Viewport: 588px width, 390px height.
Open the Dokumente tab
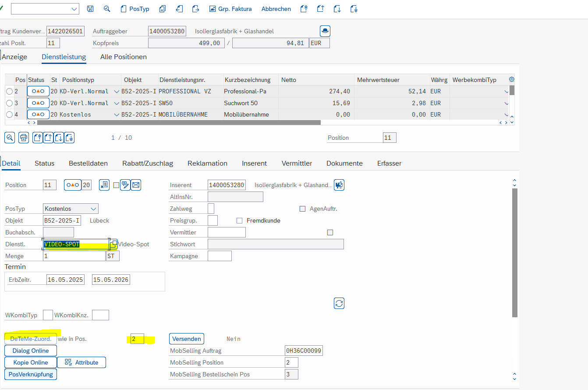pyautogui.click(x=344, y=163)
